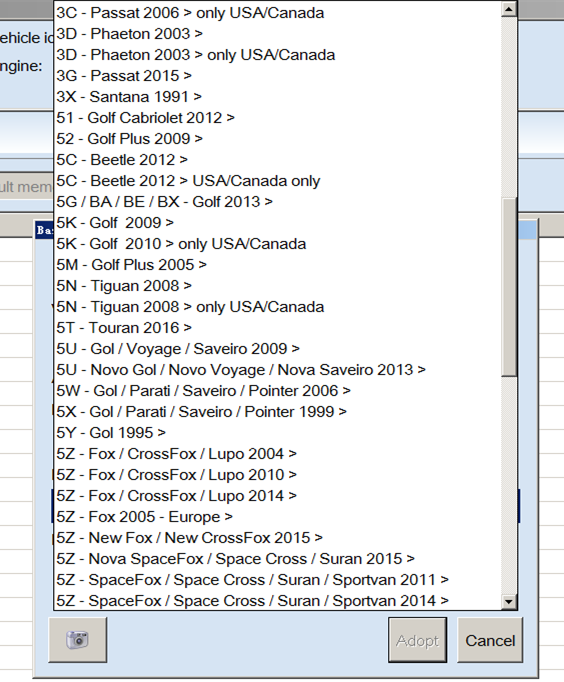The width and height of the screenshot is (564, 682).
Task: Click the camera screenshot button
Action: [77, 640]
